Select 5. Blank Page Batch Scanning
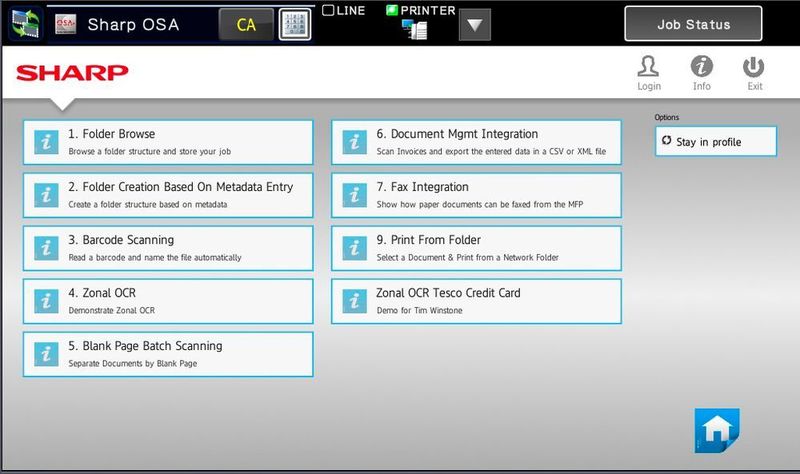Image resolution: width=800 pixels, height=474 pixels. (168, 355)
